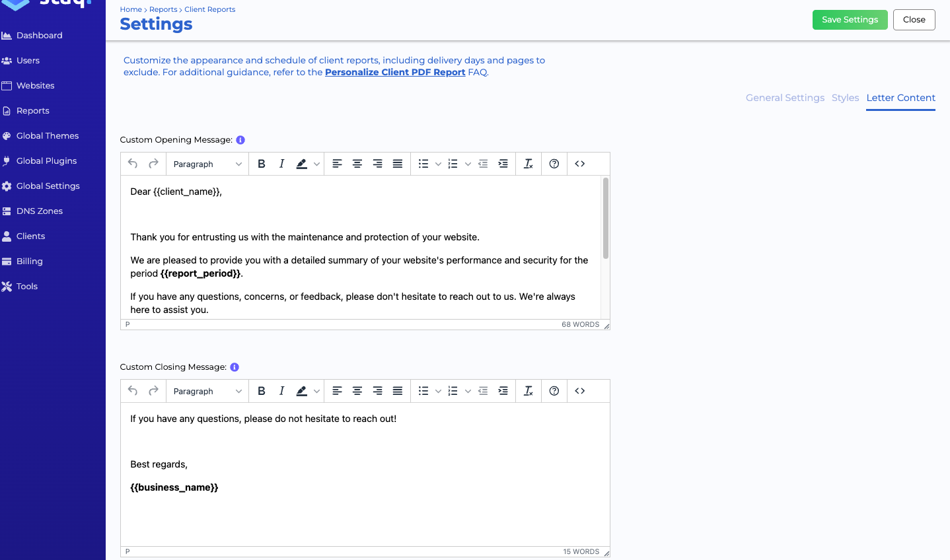Click Bold in the Opening Message toolbar
This screenshot has width=950, height=560.
tap(262, 164)
